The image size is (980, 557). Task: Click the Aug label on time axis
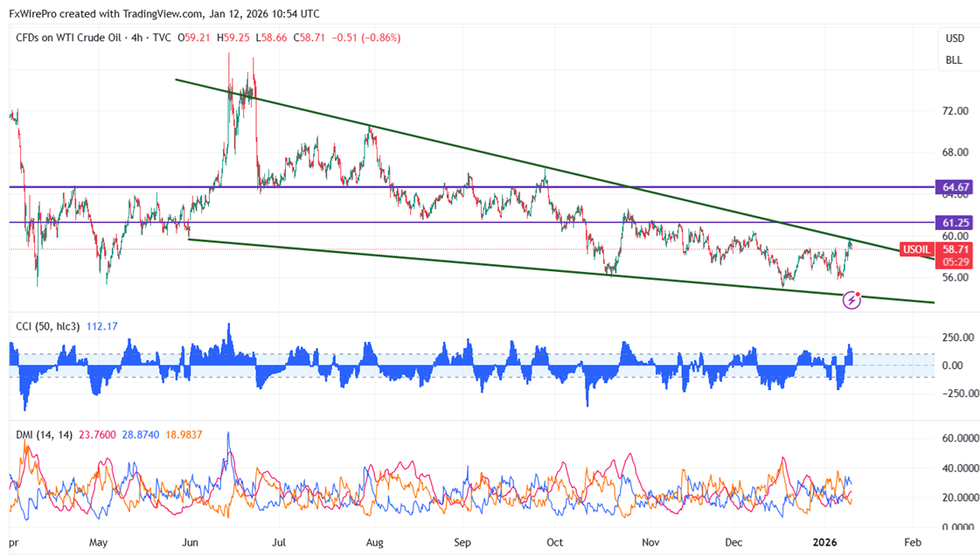pos(374,543)
